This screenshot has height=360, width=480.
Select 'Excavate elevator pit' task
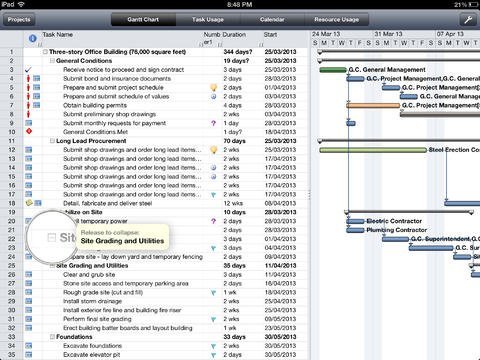coord(92,355)
